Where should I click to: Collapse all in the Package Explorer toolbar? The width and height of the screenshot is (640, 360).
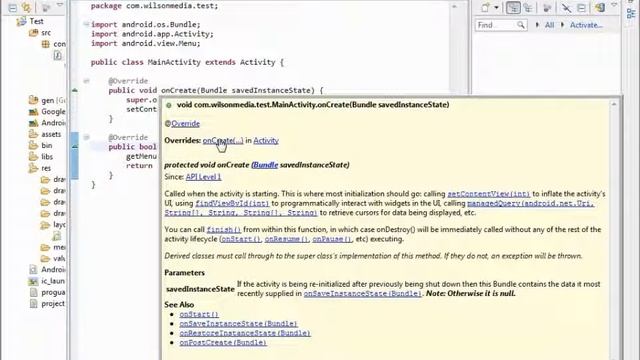click(13, 7)
